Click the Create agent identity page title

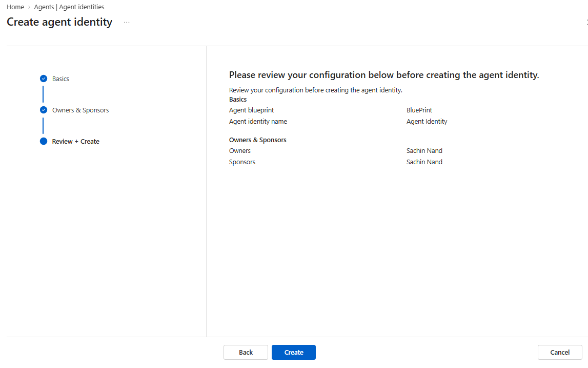59,22
